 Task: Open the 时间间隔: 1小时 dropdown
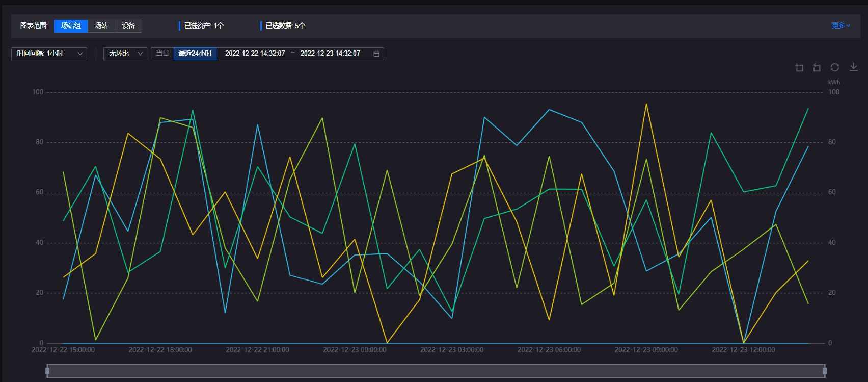pos(49,54)
